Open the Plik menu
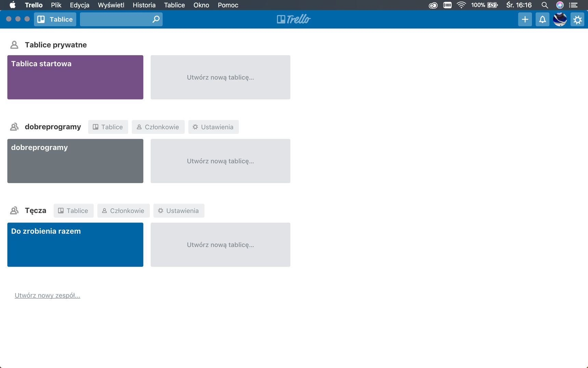 (x=56, y=5)
